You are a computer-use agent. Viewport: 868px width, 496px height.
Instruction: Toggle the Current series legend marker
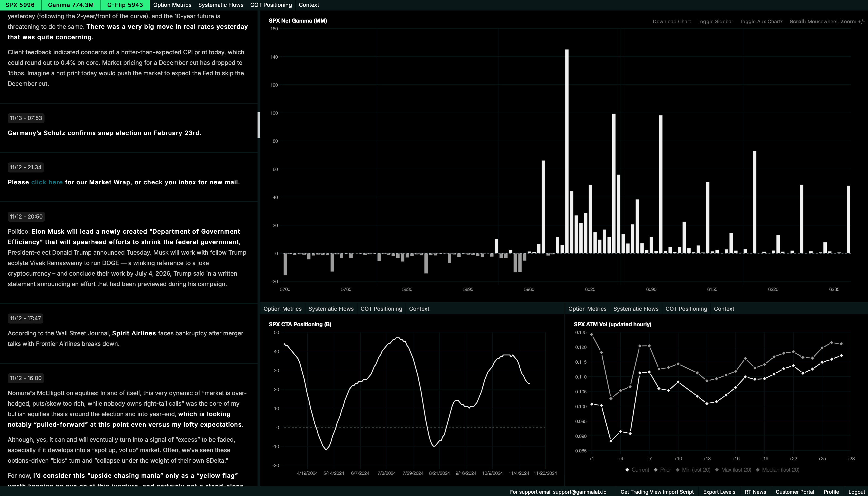627,470
